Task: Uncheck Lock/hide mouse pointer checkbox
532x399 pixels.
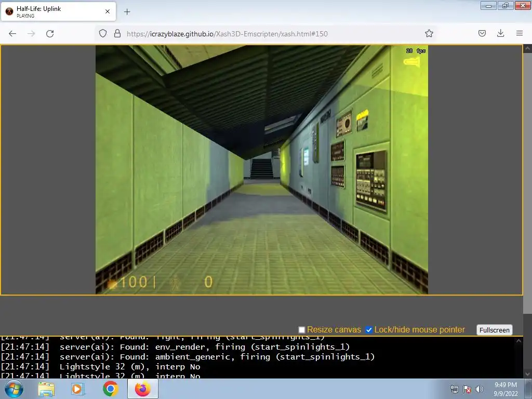Action: pyautogui.click(x=369, y=330)
